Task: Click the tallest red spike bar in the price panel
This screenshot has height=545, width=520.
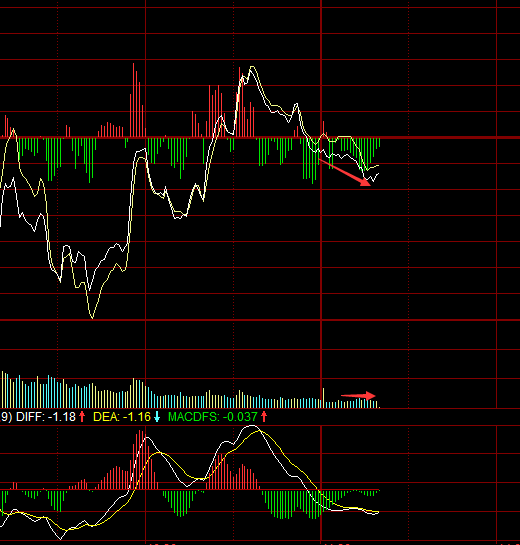Action: click(x=133, y=100)
